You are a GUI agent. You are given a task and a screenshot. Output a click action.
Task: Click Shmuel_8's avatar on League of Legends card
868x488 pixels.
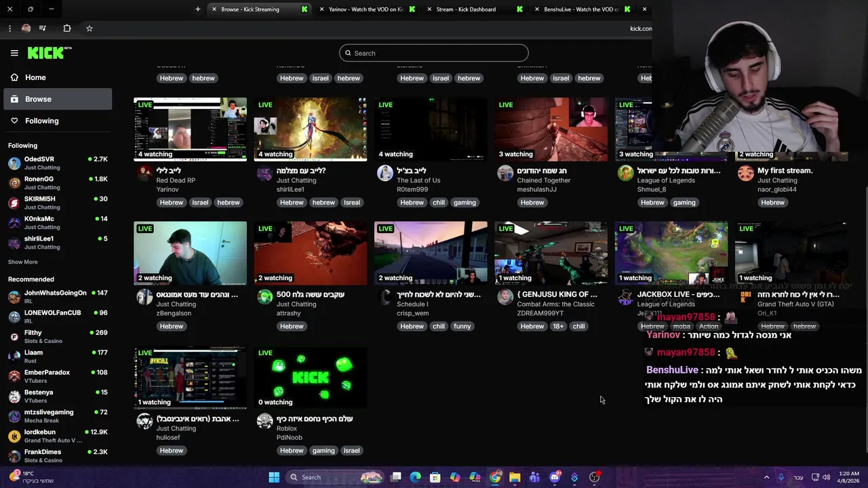625,174
